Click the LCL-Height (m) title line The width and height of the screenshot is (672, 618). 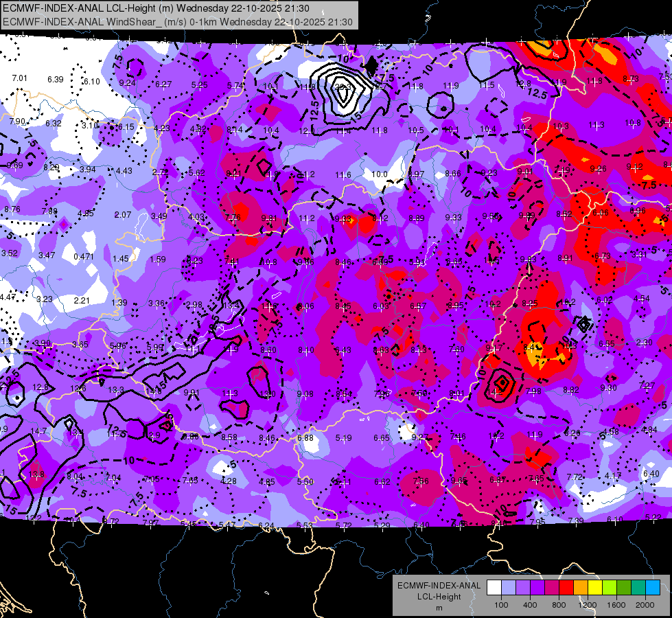[x=157, y=8]
